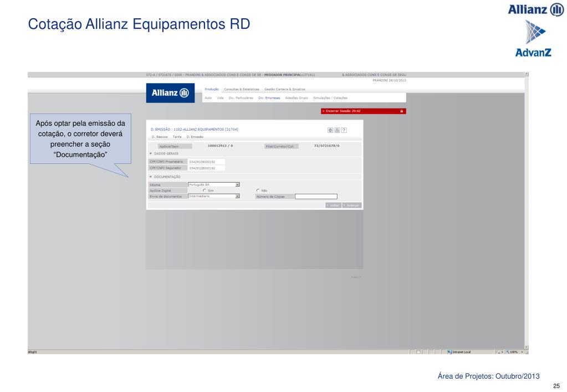Open help via the question mark icon
Image resolution: width=567 pixels, height=392 pixels.
pyautogui.click(x=344, y=130)
